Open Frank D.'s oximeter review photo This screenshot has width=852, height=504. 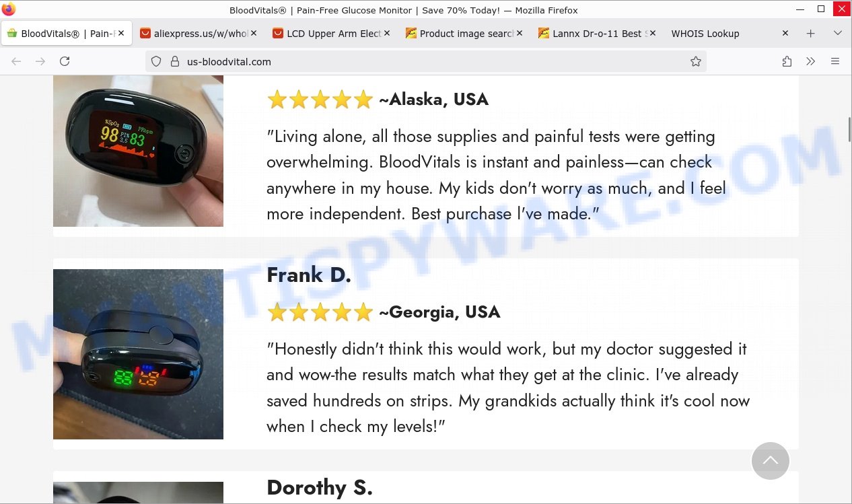tap(138, 354)
